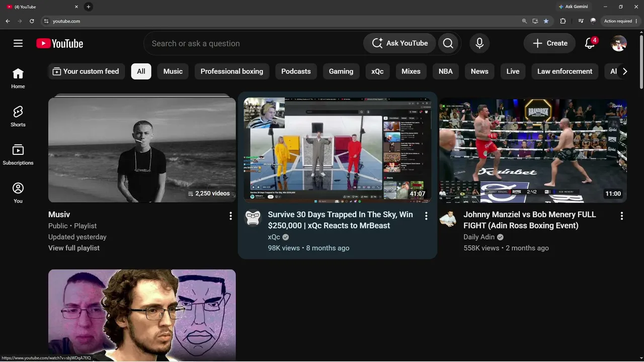
Task: Select the NBA filter chip
Action: [x=446, y=71]
